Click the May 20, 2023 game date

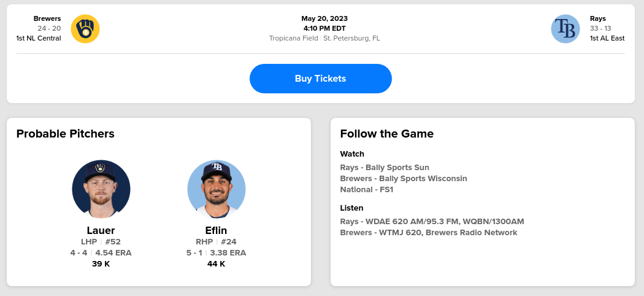tap(324, 18)
